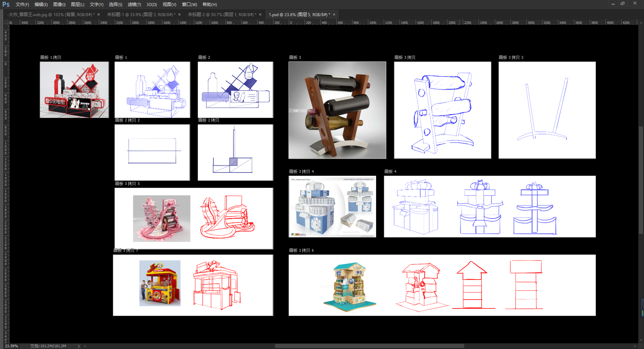Click the blue wine rack sketch
The height and width of the screenshot is (349, 644).
(442, 113)
